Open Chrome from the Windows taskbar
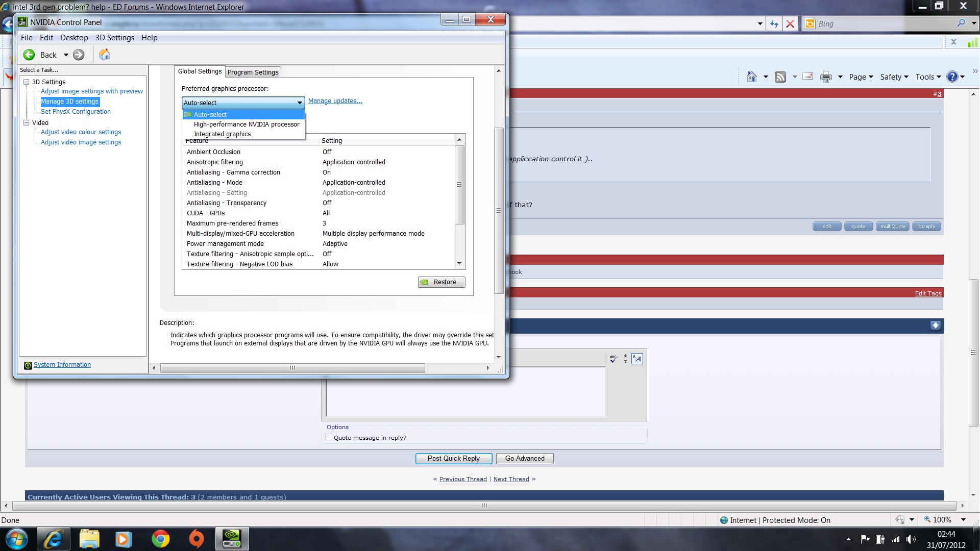 pos(160,539)
